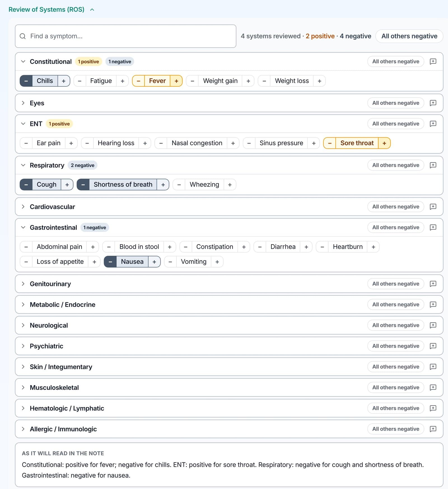Add comment to Allergic / Immunologic system
Viewport: 448px width, 489px height.
(433, 429)
